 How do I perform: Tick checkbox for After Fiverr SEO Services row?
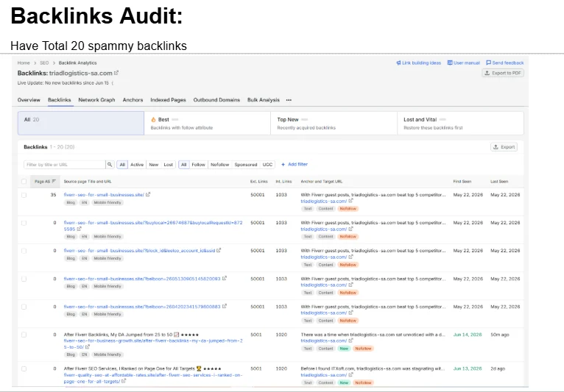coord(24,369)
